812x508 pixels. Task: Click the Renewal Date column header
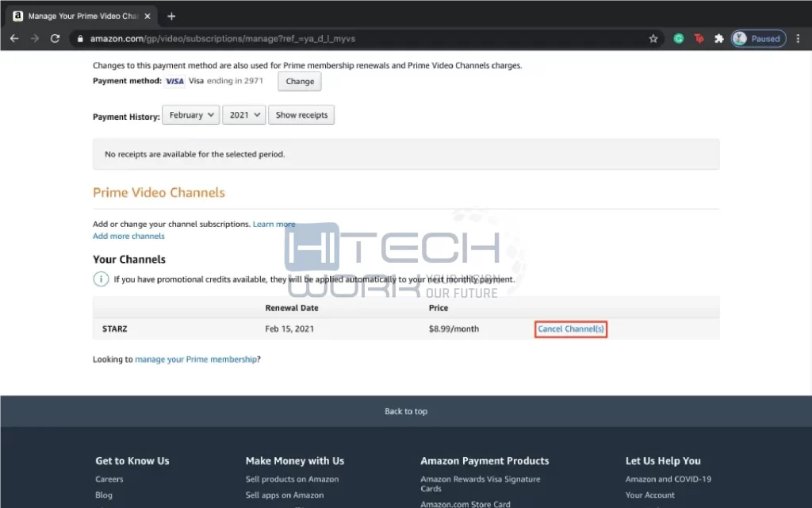[x=292, y=308]
